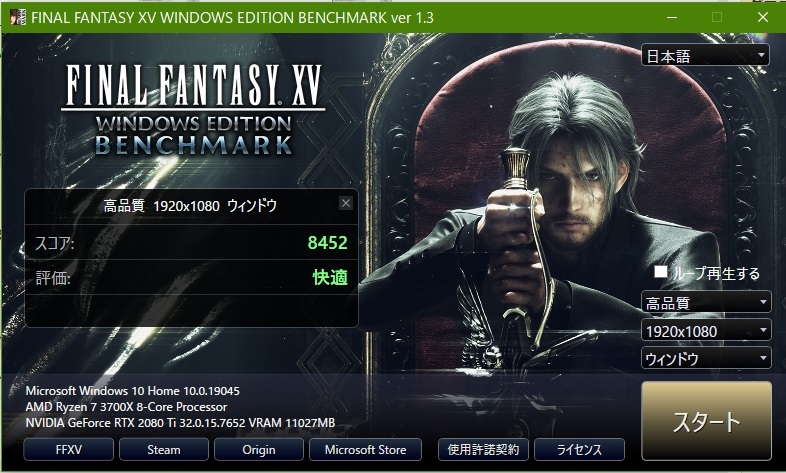This screenshot has width=786, height=473.
Task: Click the Final Fantasy XV benchmark logo
Action: pos(193,110)
